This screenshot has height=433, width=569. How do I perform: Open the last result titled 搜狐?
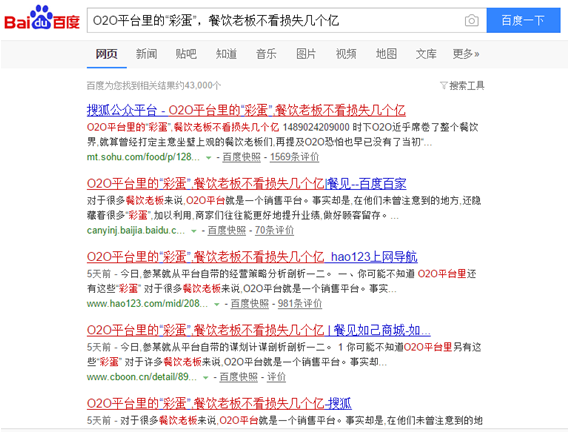(219, 403)
